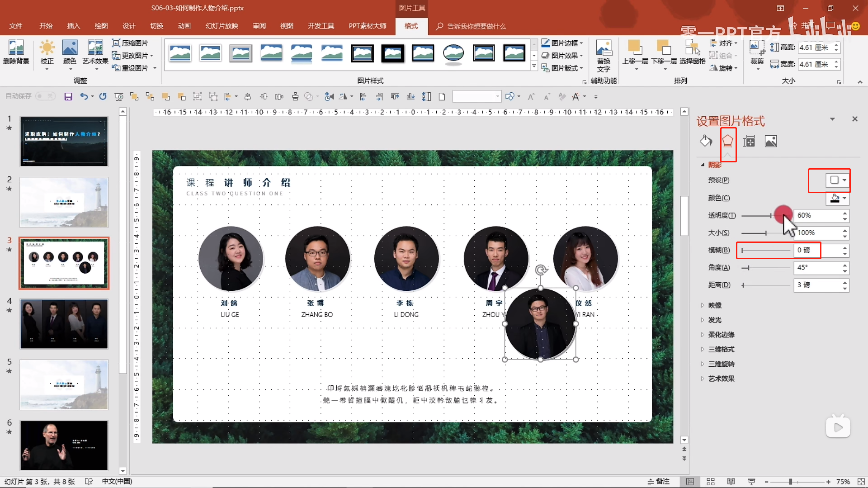Screen dimensions: 868x488
Task: Switch to the 设计 (Design) tab
Action: 129,26
